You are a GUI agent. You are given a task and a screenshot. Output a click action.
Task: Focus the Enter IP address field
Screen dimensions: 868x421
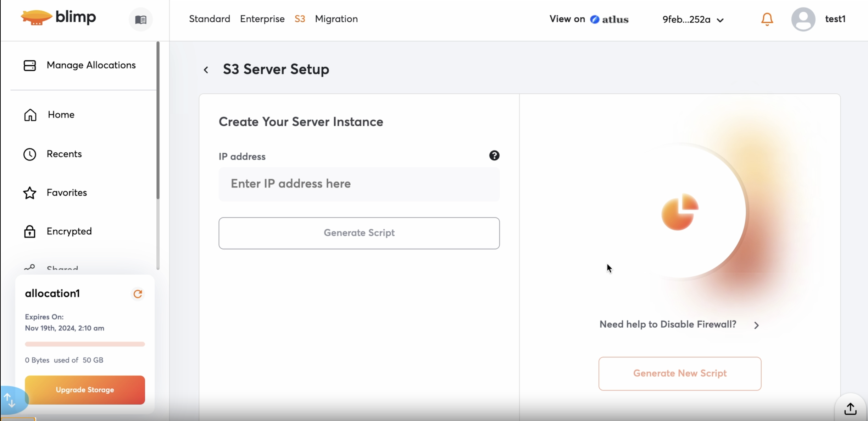point(359,184)
